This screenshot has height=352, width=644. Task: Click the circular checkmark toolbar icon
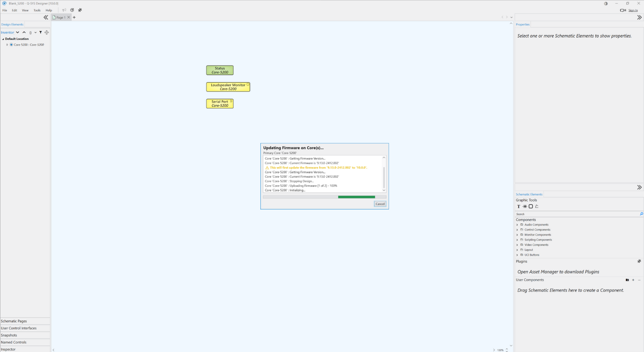coord(72,10)
